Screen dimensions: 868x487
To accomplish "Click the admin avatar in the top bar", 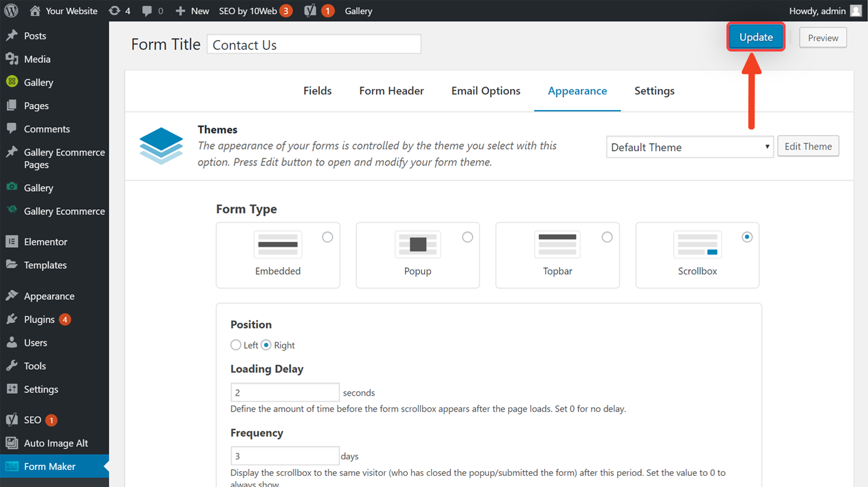I will click(856, 11).
